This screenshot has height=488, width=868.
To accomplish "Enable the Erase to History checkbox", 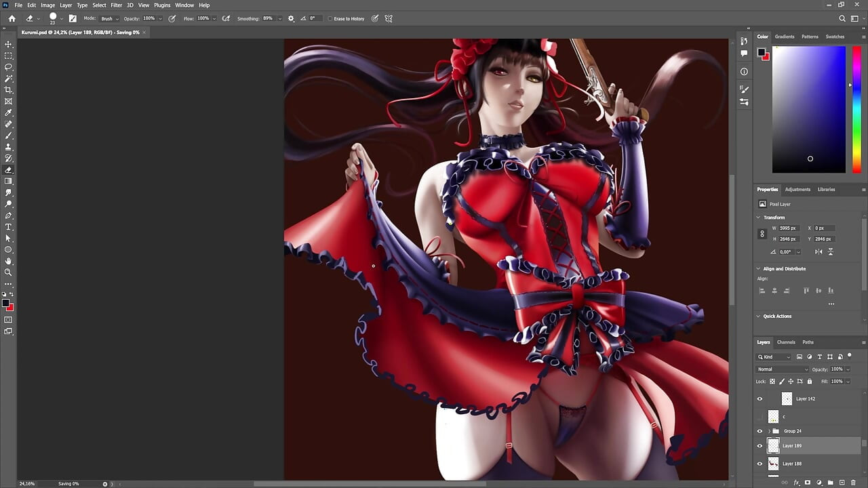I will pos(330,19).
